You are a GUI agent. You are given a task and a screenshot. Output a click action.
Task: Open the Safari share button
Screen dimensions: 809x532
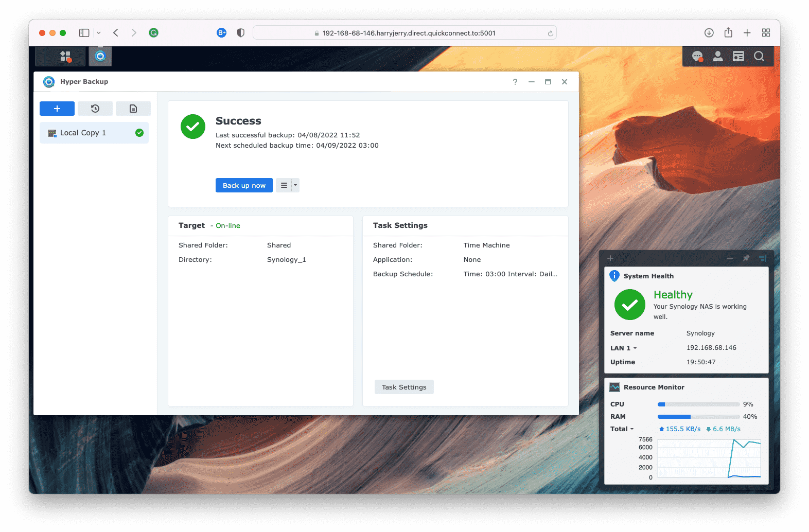(728, 32)
